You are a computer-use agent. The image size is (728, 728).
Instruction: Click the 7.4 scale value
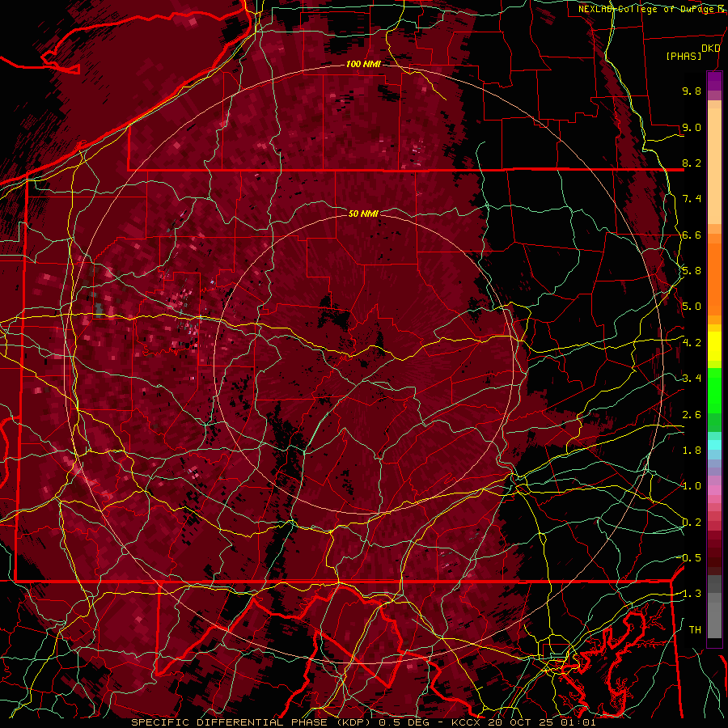tap(692, 199)
